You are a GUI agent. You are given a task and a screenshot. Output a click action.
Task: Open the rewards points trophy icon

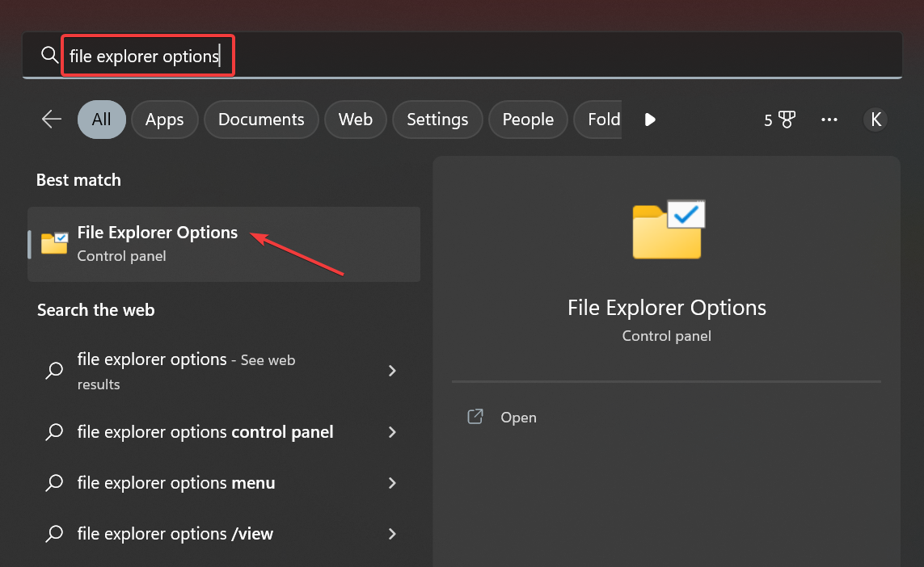(x=779, y=120)
